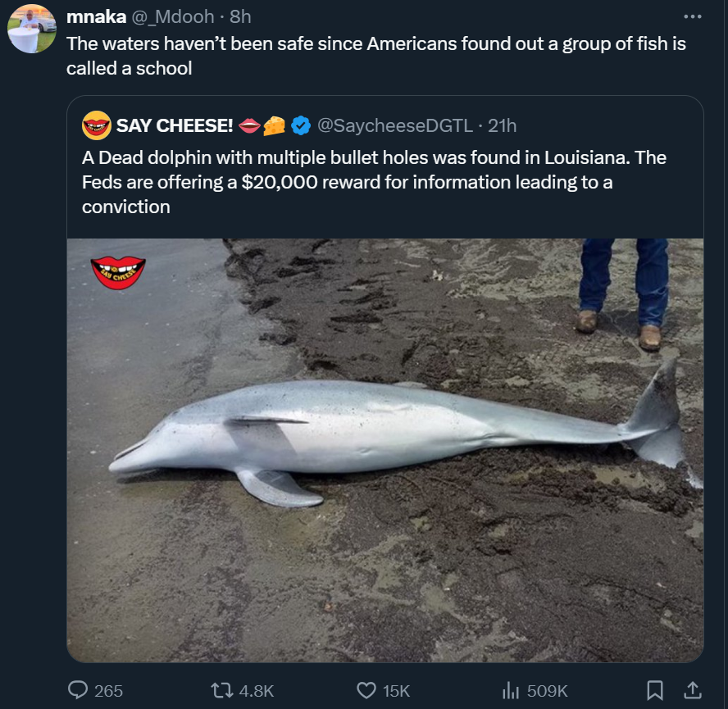The height and width of the screenshot is (709, 728).
Task: Open the mnaka display name link
Action: point(96,17)
